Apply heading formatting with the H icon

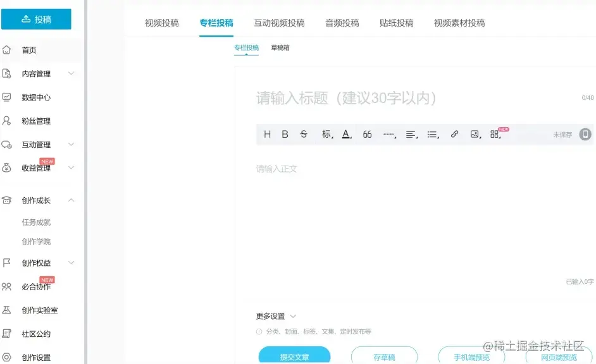[266, 134]
